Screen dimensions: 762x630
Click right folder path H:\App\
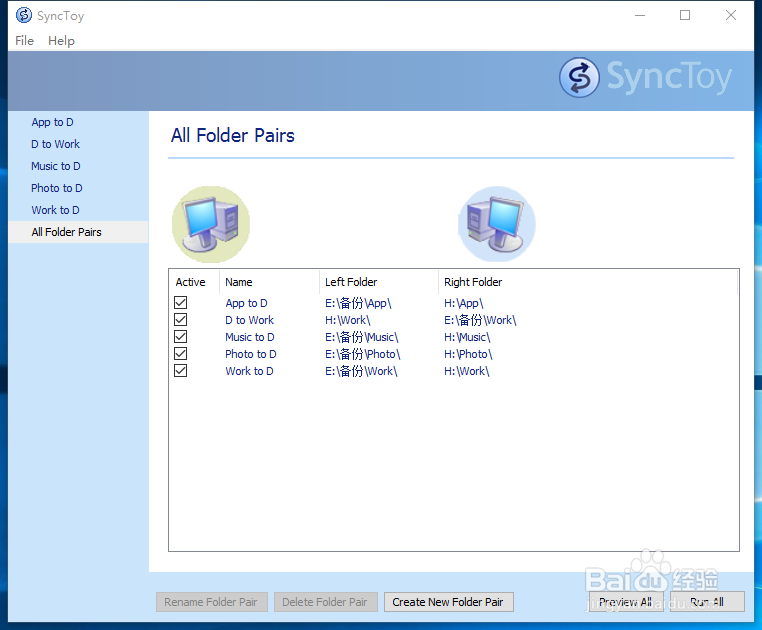tap(464, 303)
